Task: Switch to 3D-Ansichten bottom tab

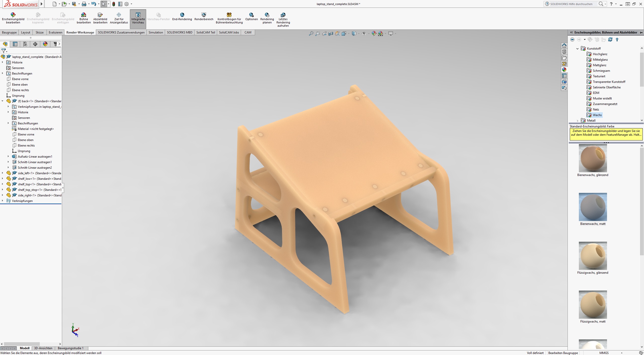Action: click(43, 348)
